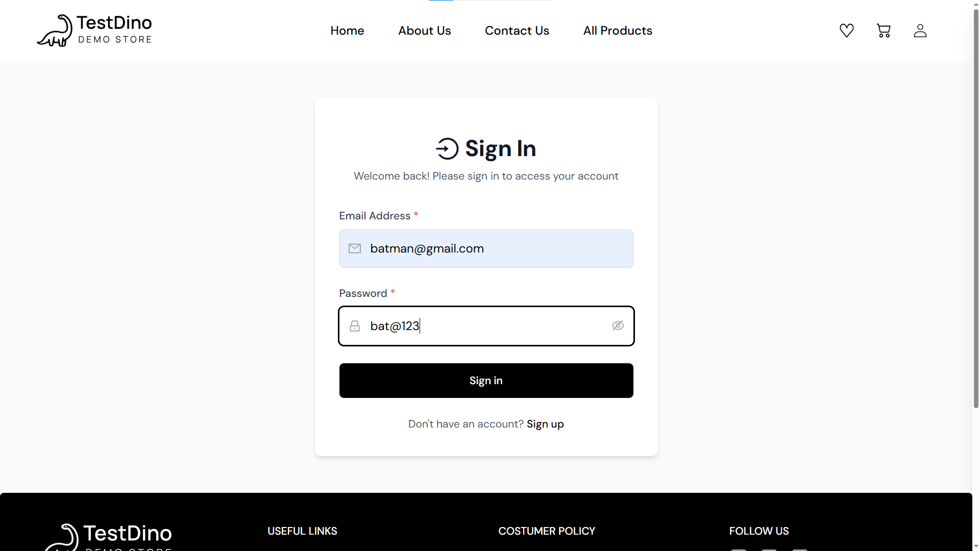This screenshot has height=551, width=980.
Task: Show the password using the eye toggle
Action: [x=618, y=325]
